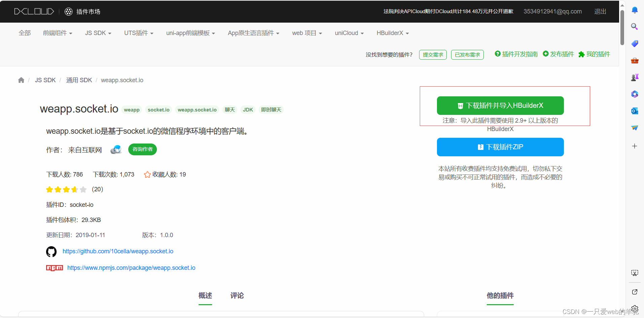644x318 pixels.
Task: Expand the App原生语言插件 dropdown
Action: coord(253,33)
